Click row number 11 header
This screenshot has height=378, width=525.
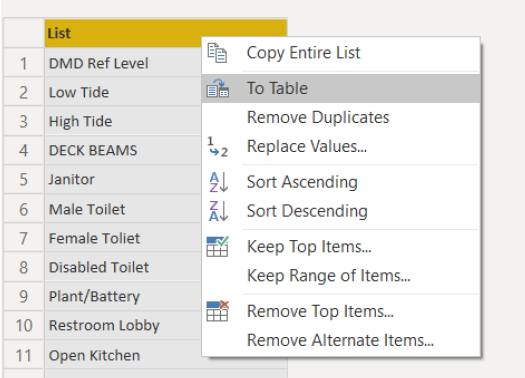point(23,355)
